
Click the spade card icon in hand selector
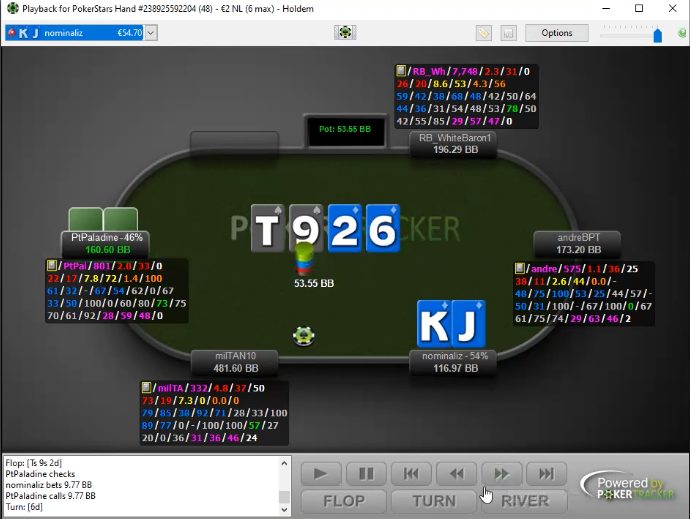click(x=11, y=33)
